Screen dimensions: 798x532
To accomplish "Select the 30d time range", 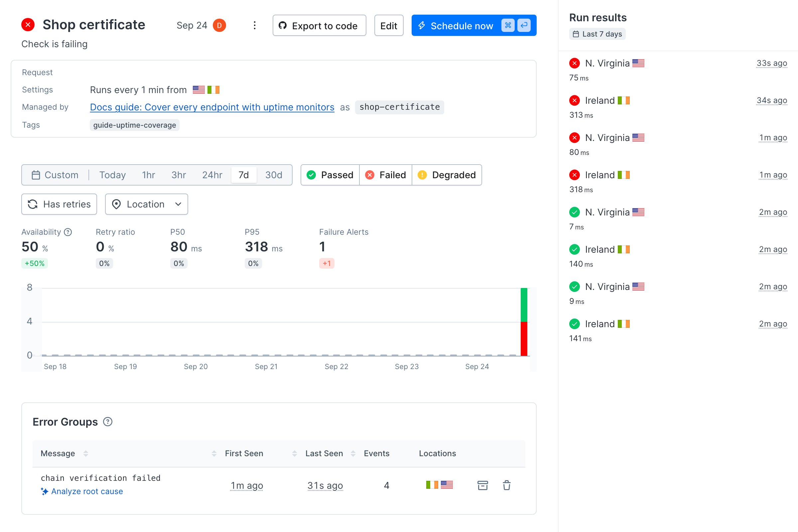I will (273, 175).
